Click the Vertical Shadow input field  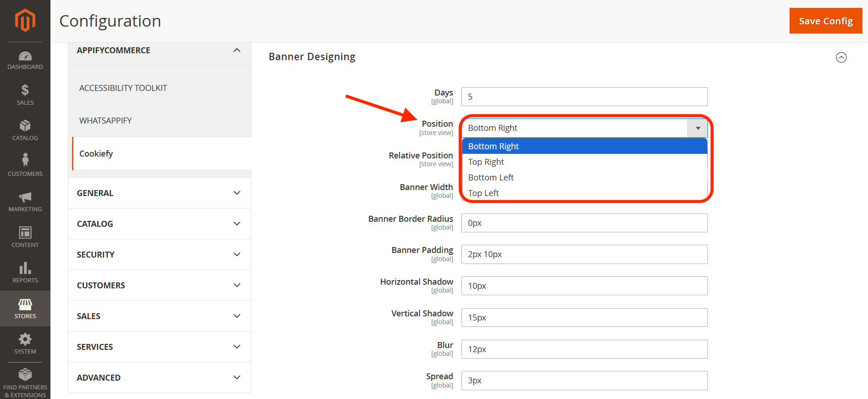point(584,317)
